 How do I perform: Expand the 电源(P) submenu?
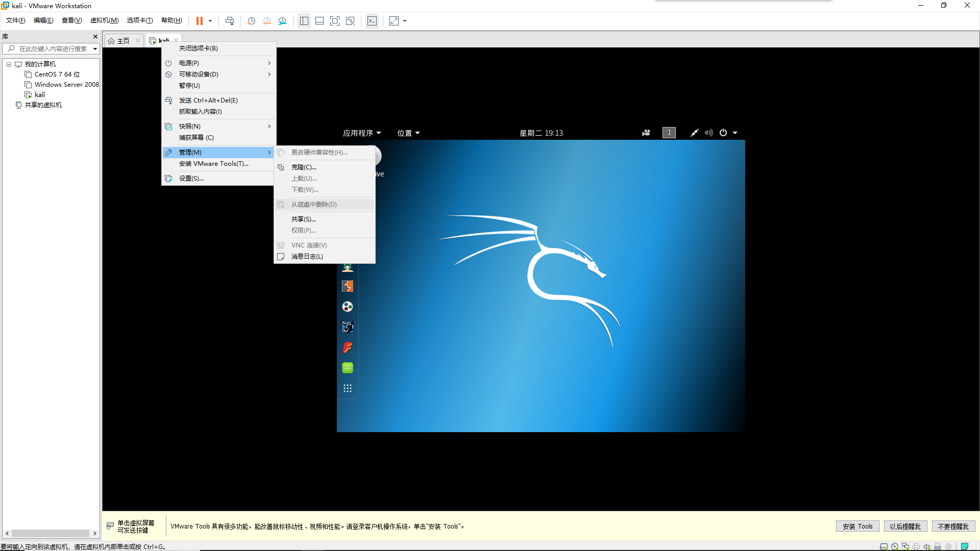(x=219, y=63)
